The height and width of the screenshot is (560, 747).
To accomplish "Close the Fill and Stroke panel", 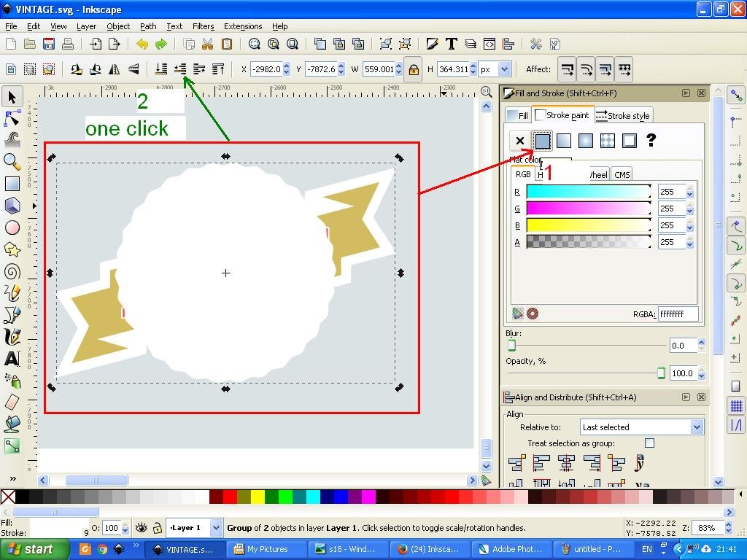I will coord(701,93).
